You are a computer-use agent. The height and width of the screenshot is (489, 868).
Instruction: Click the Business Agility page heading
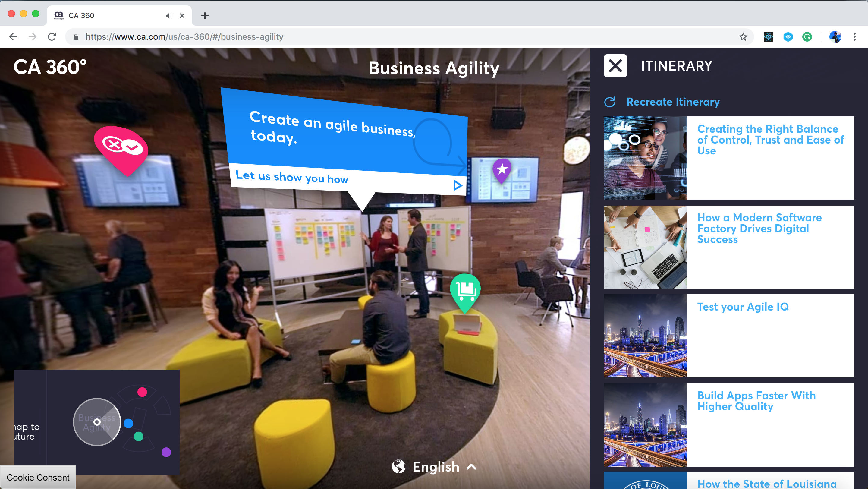click(434, 68)
